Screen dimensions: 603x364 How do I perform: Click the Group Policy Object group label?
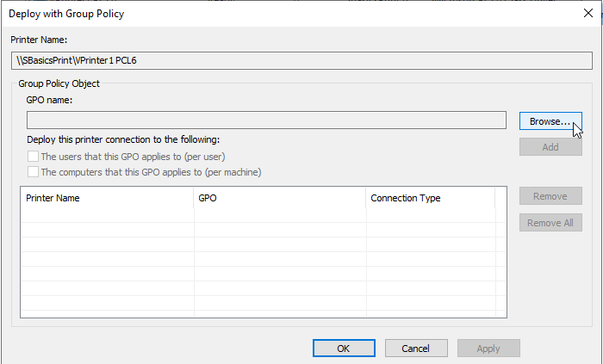[59, 83]
